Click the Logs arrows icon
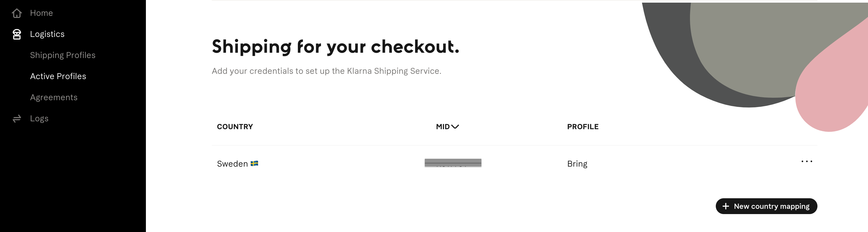Screen dimensions: 868x232 (17, 118)
